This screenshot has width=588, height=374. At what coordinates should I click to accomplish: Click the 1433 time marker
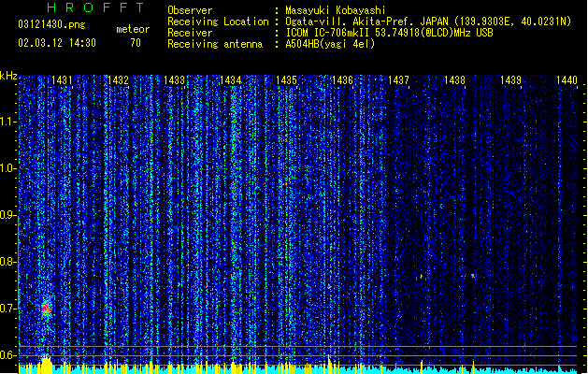tap(175, 80)
